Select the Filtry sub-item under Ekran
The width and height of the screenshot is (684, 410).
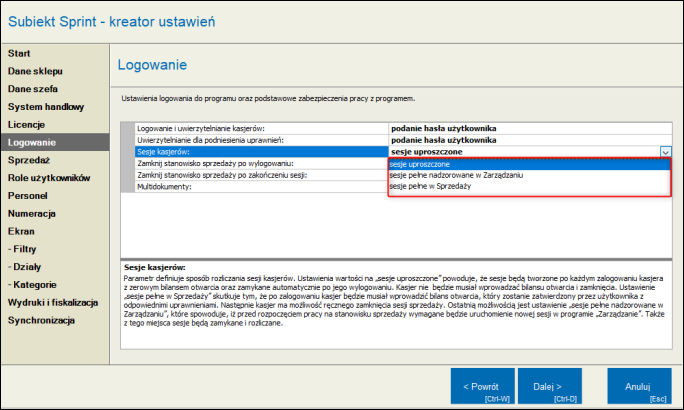click(x=24, y=249)
